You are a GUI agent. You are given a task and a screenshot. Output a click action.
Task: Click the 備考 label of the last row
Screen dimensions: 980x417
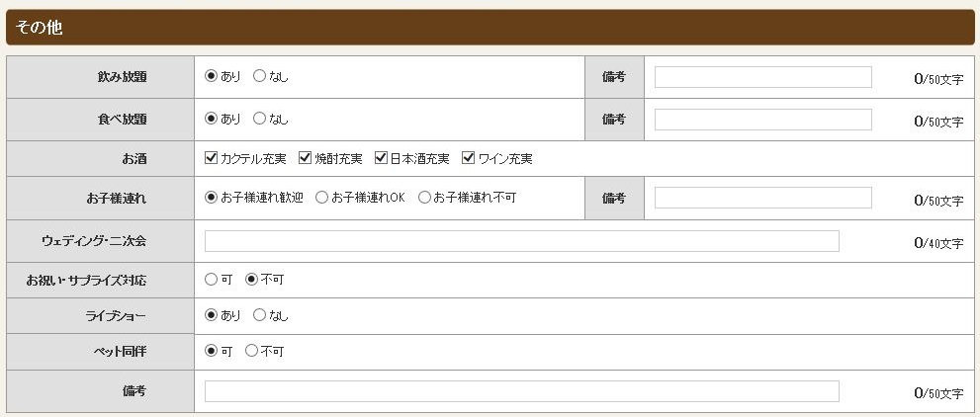[x=134, y=390]
